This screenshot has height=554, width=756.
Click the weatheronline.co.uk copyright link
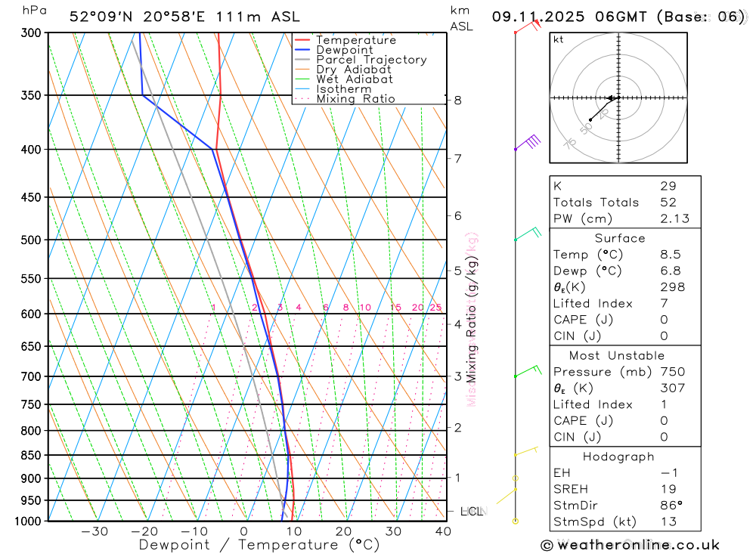tap(631, 546)
